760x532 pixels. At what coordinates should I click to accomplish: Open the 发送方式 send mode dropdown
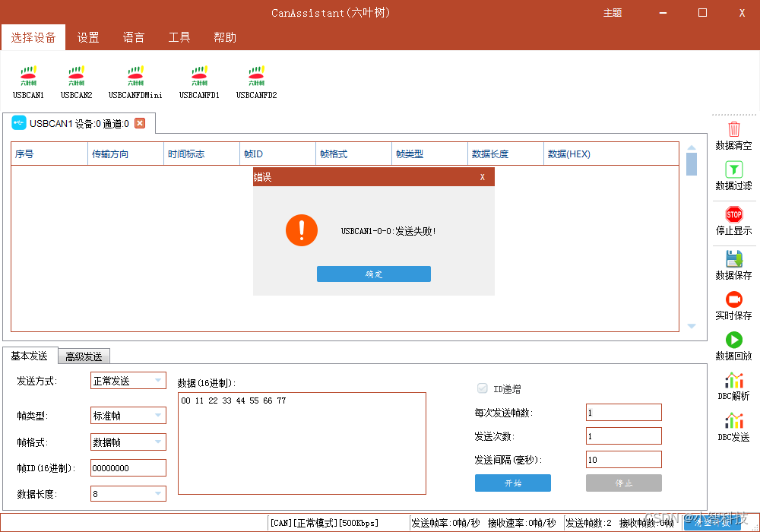128,380
